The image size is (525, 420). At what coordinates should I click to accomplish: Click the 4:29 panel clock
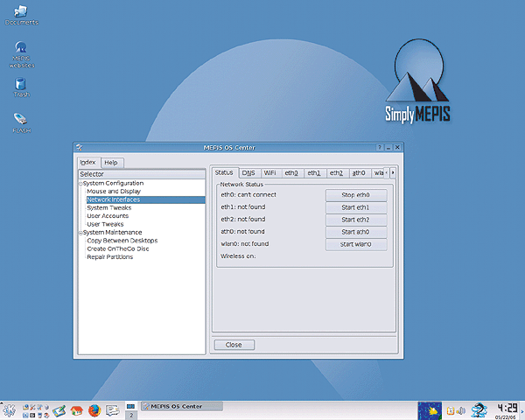click(507, 409)
